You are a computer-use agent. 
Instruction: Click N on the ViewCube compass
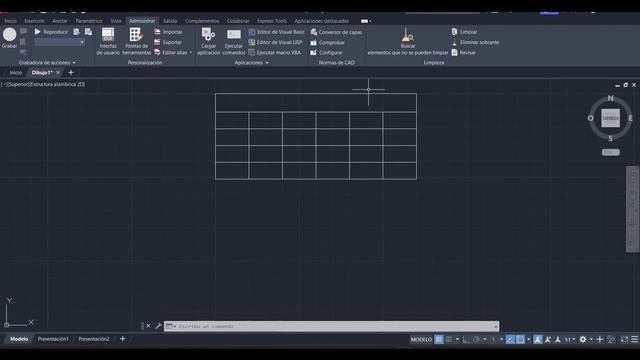(611, 98)
